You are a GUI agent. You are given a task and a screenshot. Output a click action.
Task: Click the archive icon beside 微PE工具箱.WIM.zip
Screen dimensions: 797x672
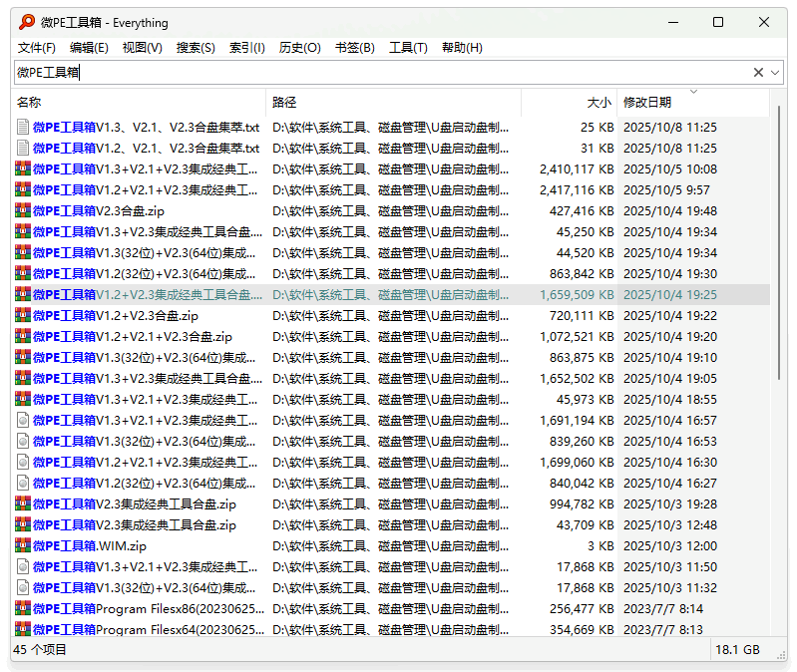(x=23, y=545)
